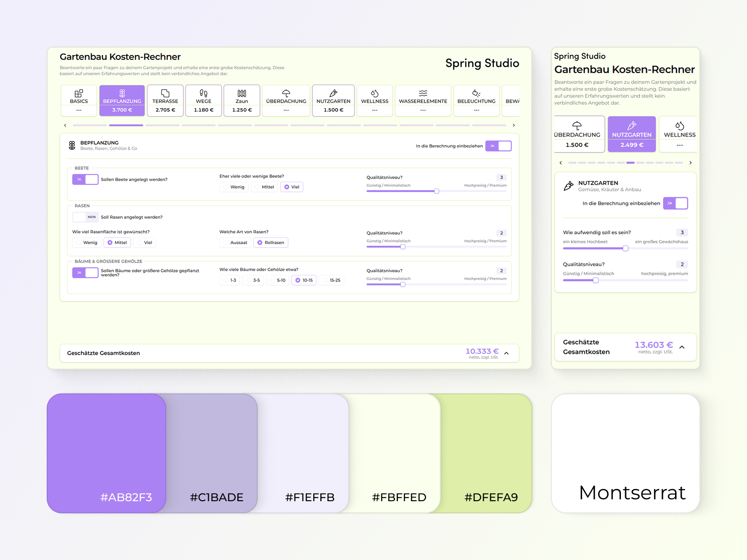Click the #AB82F3 purple color swatch
This screenshot has width=747, height=560.
click(x=106, y=453)
